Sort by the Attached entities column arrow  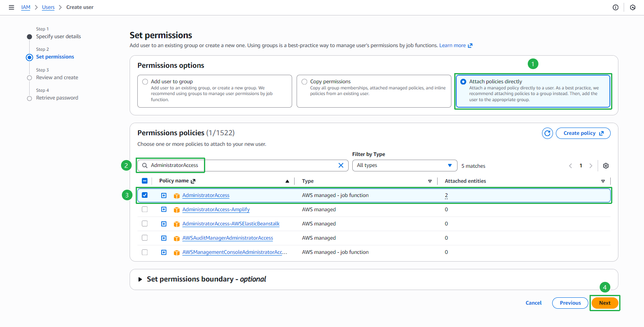[x=603, y=181]
